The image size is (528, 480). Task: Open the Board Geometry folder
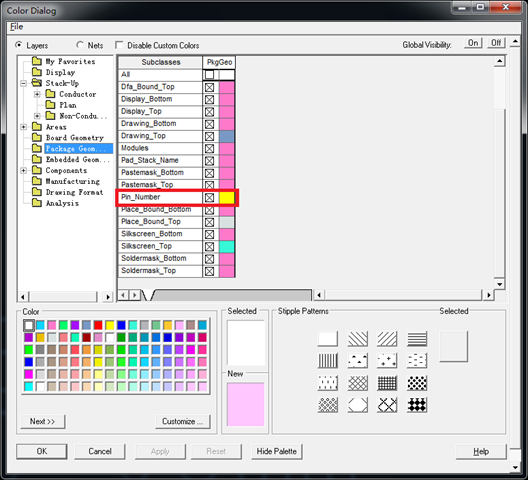click(x=75, y=138)
